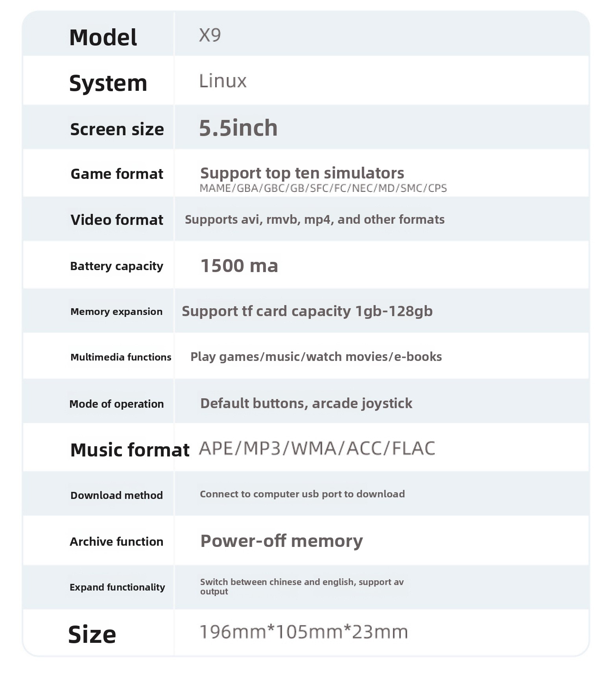The height and width of the screenshot is (679, 616).
Task: Click the MAME/GBA/GBC simulator list line
Action: pos(323,188)
